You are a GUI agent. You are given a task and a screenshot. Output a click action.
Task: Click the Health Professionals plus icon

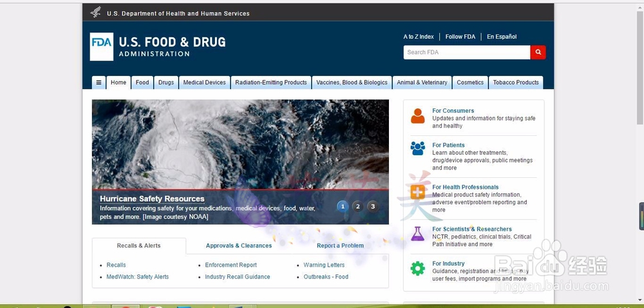coord(418,192)
